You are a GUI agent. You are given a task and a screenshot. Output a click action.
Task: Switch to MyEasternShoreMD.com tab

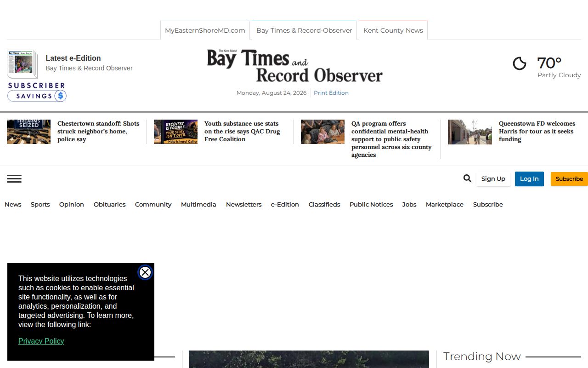click(x=205, y=30)
